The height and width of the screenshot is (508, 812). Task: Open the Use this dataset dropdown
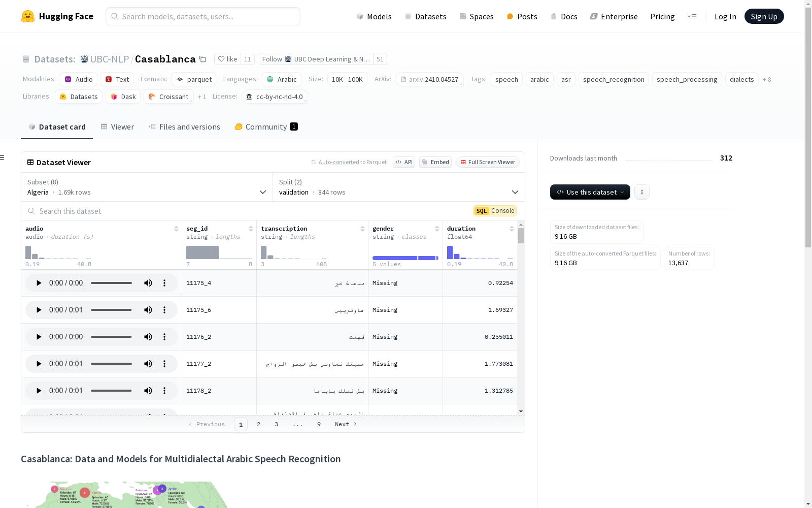590,192
